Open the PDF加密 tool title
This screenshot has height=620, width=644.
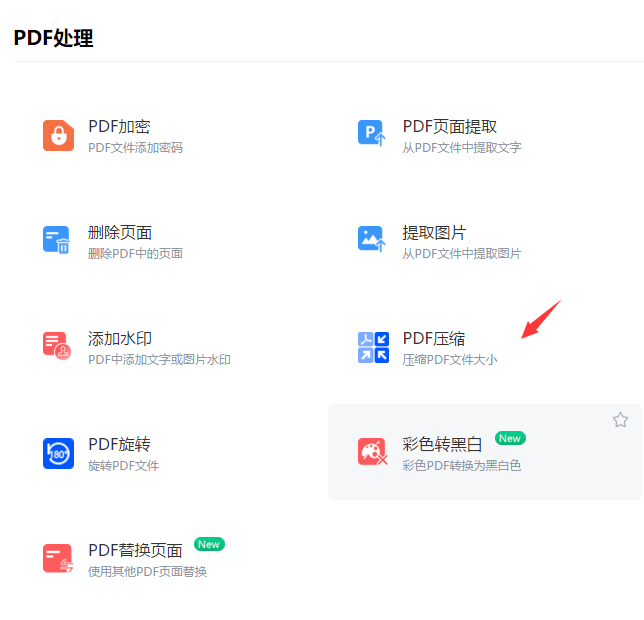coord(119,126)
